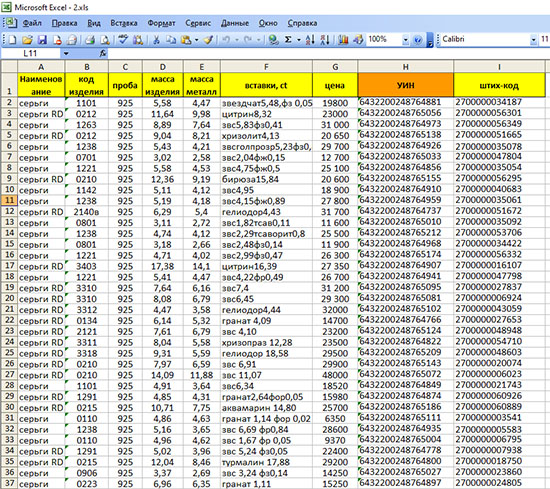This screenshot has height=489, width=550.
Task: Click the Permission icon next to Save
Action: 57,40
